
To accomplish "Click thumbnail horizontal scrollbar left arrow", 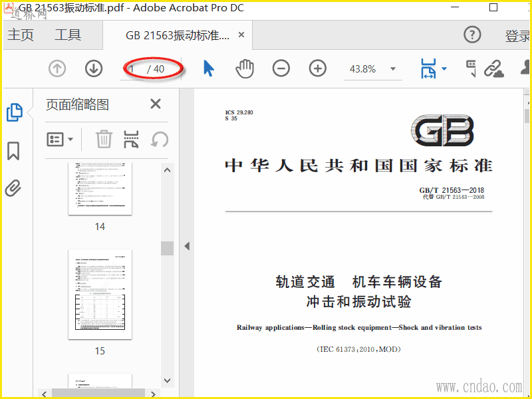I will 45,394.
